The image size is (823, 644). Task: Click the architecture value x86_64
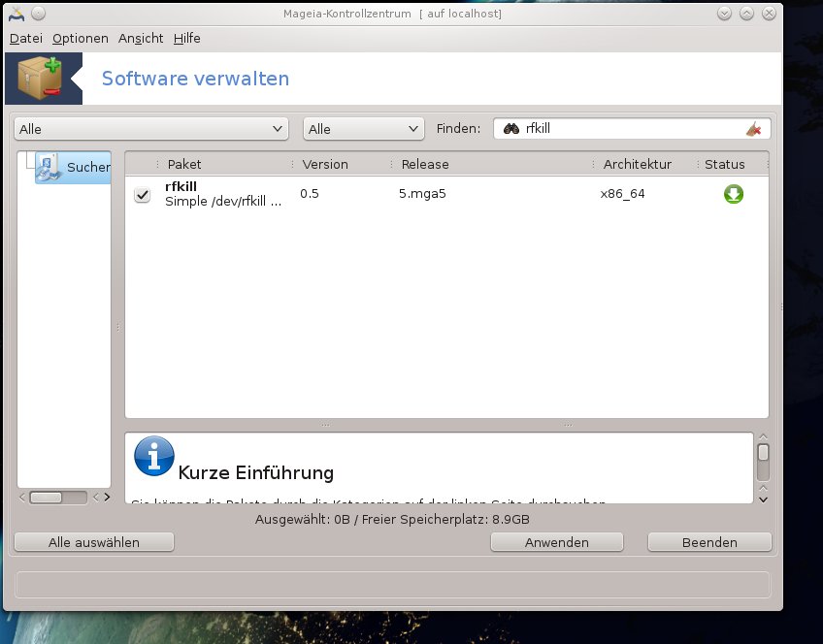(x=622, y=194)
